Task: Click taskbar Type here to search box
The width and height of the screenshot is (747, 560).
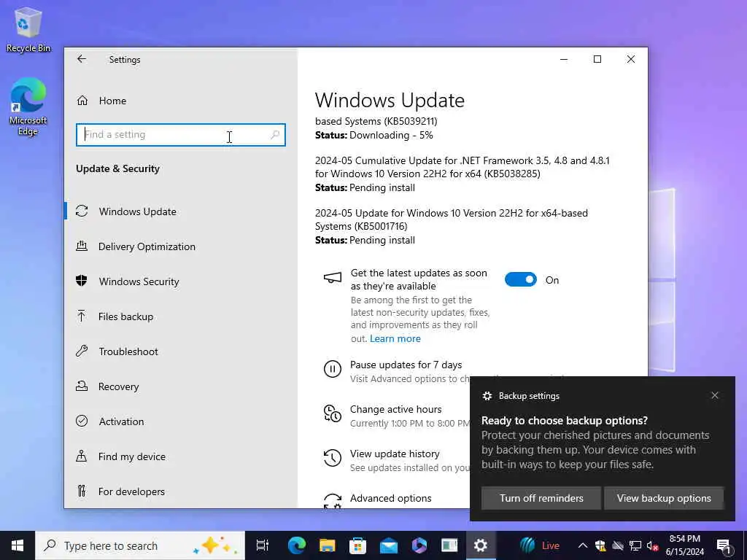Action: pyautogui.click(x=140, y=545)
